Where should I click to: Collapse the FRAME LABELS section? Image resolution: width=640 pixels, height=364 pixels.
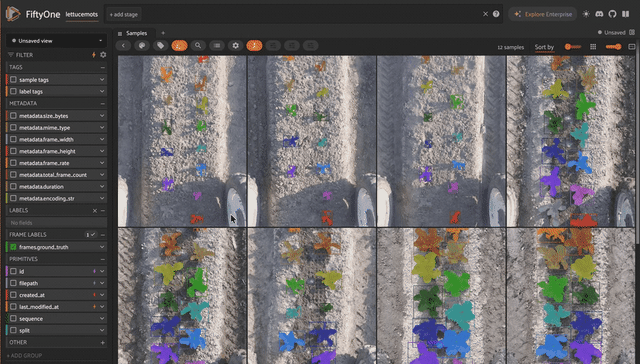pyautogui.click(x=102, y=235)
